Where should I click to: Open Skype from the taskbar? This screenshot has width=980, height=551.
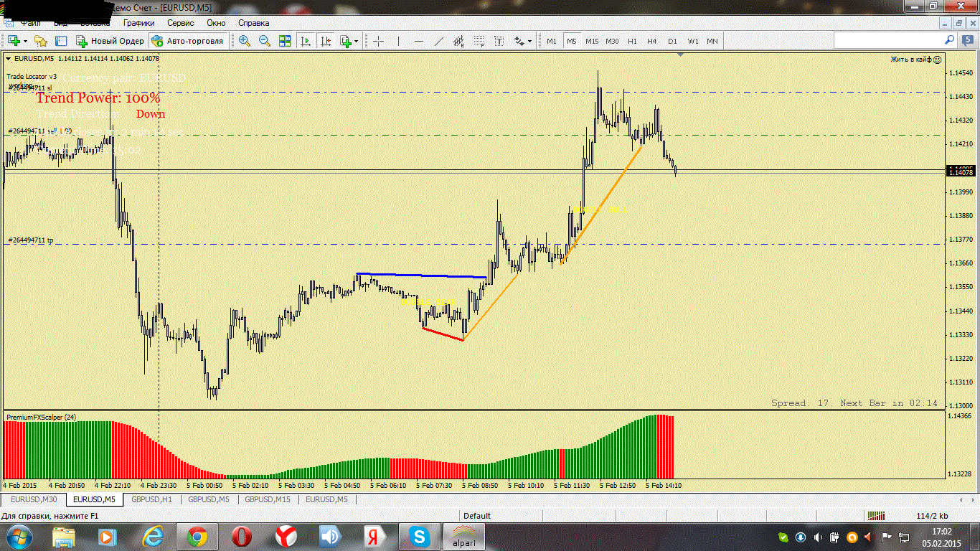pos(418,536)
